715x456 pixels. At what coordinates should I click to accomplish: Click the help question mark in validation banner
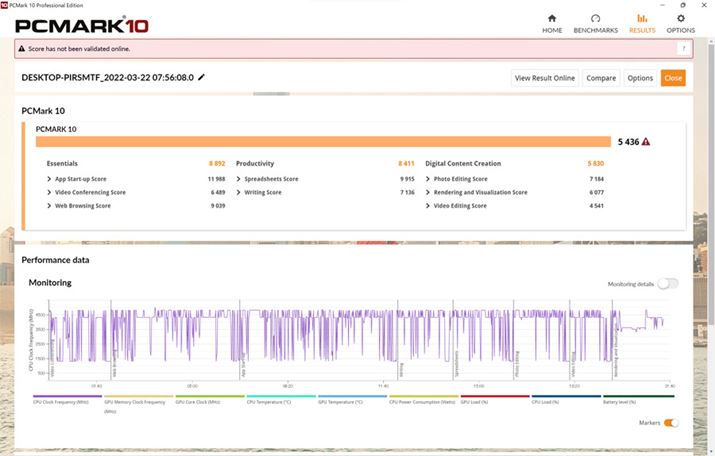coord(684,48)
